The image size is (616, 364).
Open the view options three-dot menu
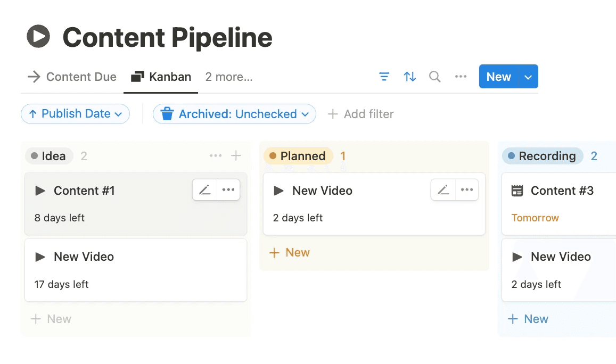coord(461,77)
